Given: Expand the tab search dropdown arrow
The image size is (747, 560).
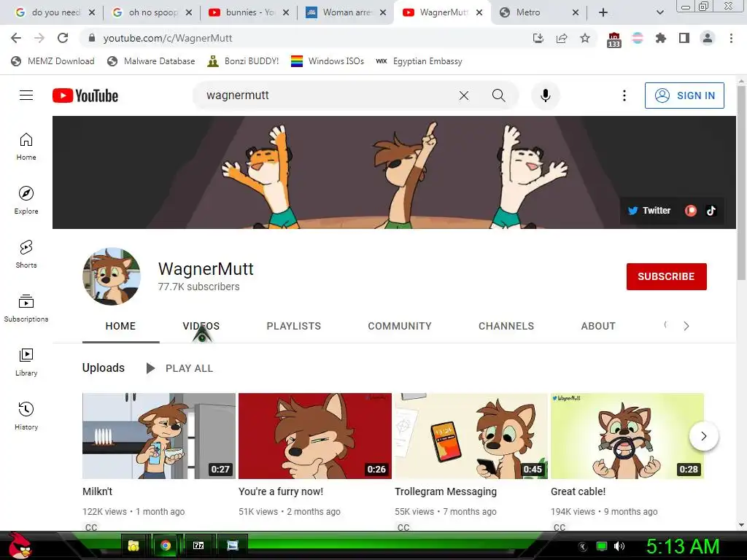Looking at the screenshot, I should 659,12.
